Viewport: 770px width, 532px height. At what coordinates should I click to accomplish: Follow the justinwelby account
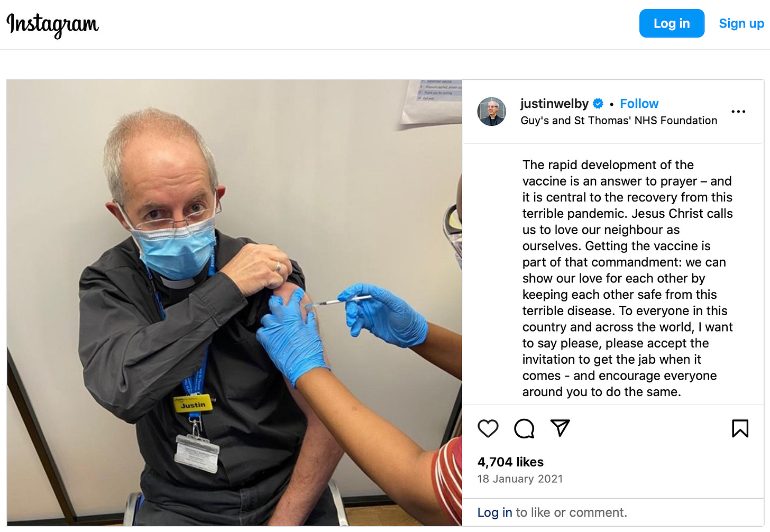[639, 104]
